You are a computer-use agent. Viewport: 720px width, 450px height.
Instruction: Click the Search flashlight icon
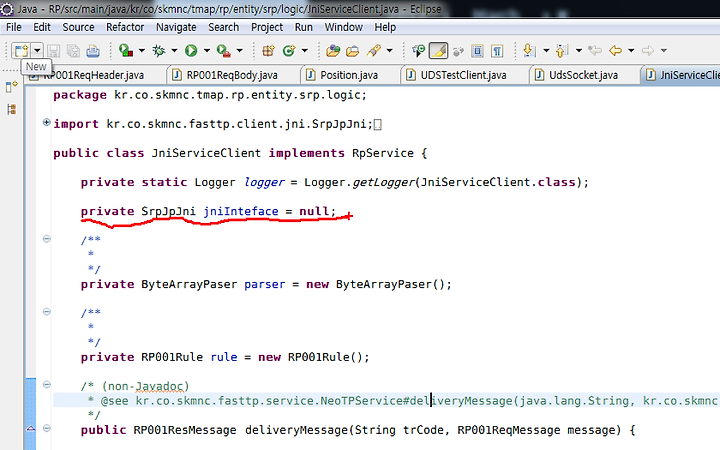click(374, 51)
